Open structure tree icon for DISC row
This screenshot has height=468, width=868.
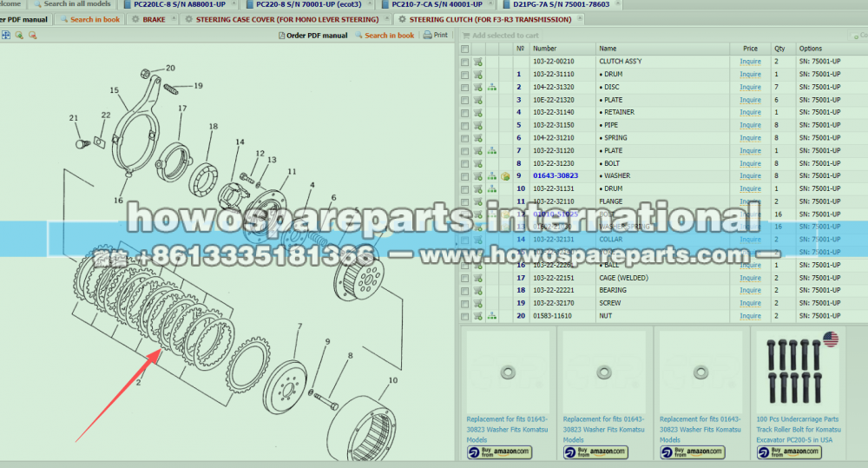[x=491, y=88]
